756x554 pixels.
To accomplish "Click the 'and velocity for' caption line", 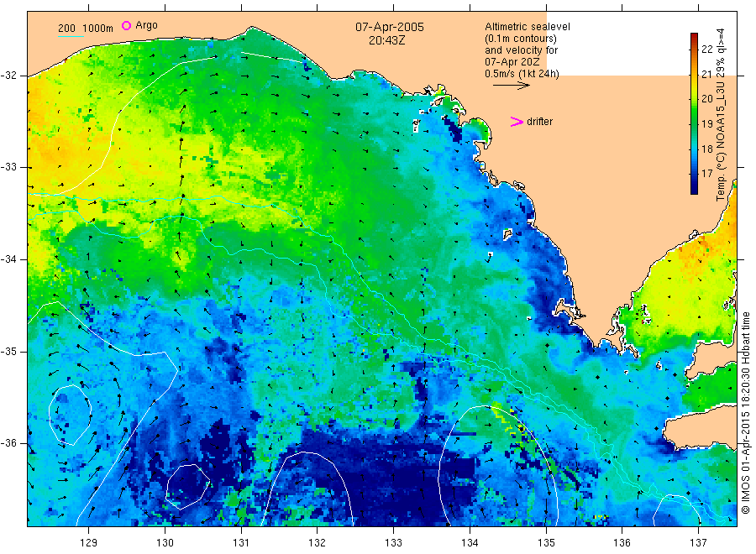I will click(521, 50).
